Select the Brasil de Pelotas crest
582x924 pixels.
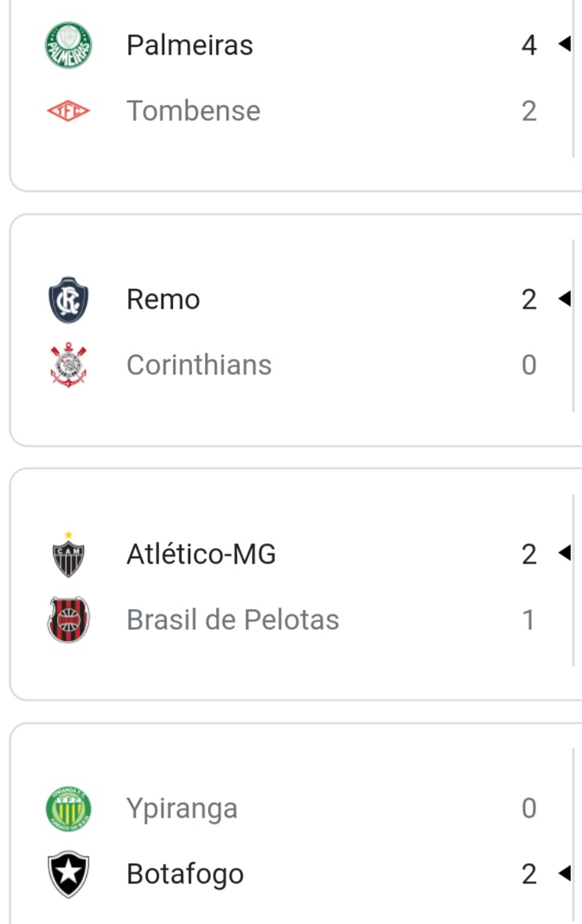pos(68,620)
